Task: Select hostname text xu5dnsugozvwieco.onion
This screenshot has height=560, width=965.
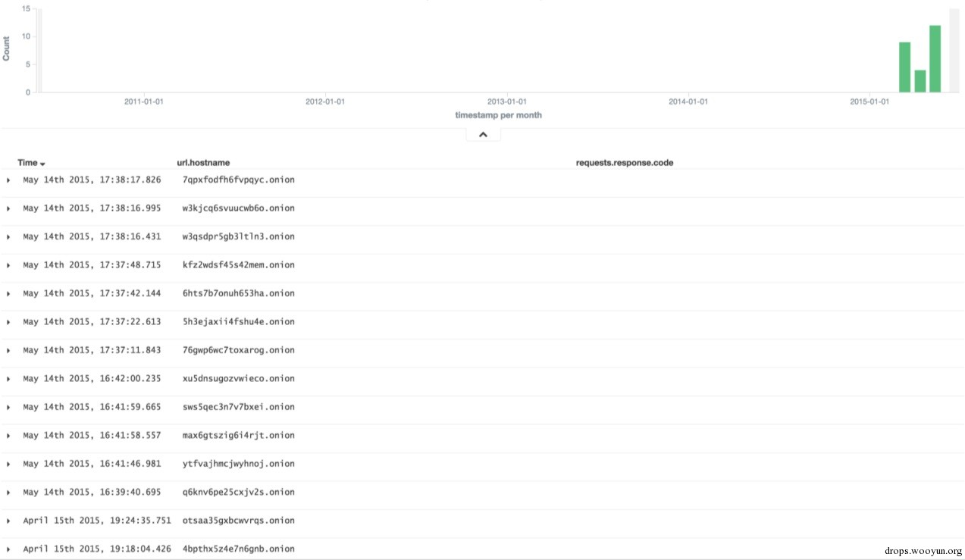Action: (x=239, y=378)
